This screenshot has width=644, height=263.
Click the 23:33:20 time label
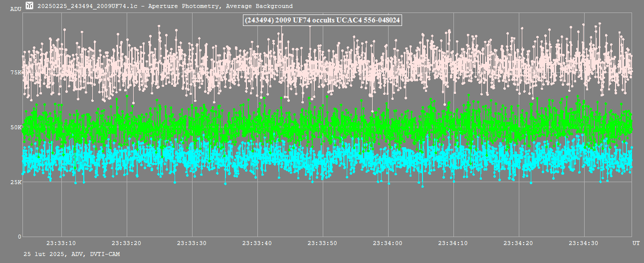click(x=127, y=243)
